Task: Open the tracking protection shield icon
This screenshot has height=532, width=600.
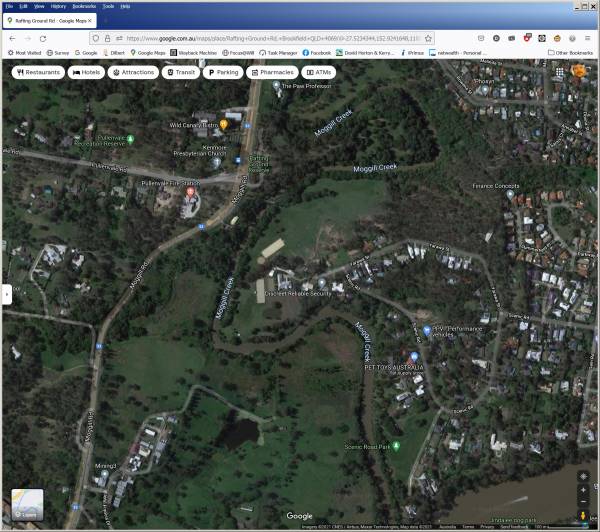Action: point(96,39)
